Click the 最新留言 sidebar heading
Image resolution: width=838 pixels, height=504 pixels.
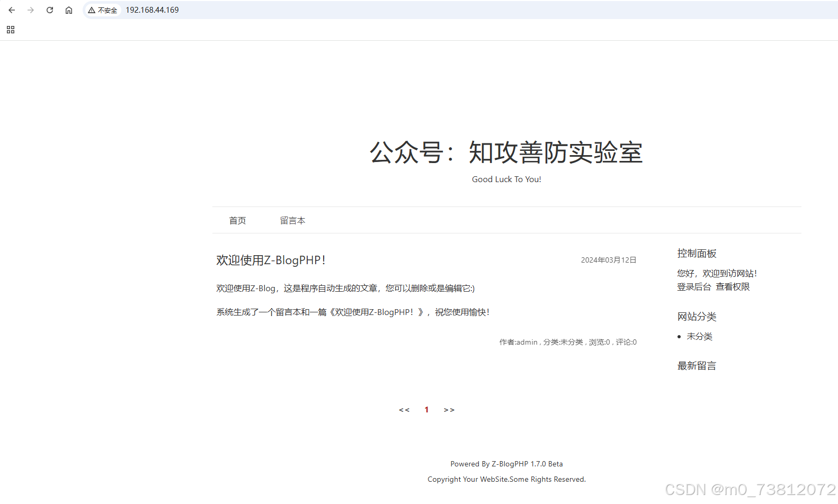[x=697, y=365]
